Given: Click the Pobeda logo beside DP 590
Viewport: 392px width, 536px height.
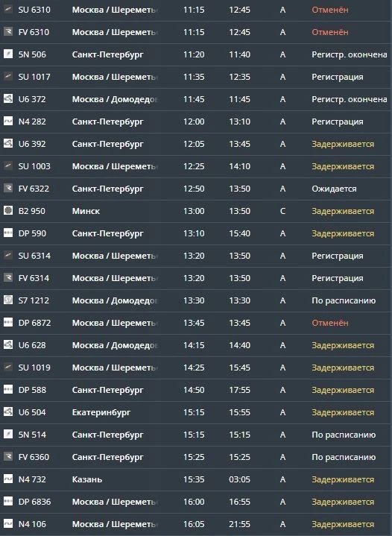Looking at the screenshot, I should 8,233.
